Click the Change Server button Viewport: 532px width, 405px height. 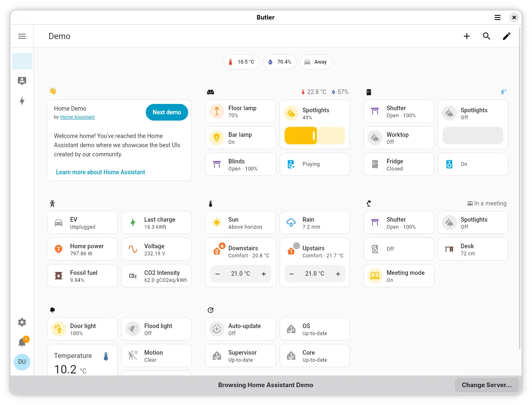pos(486,385)
